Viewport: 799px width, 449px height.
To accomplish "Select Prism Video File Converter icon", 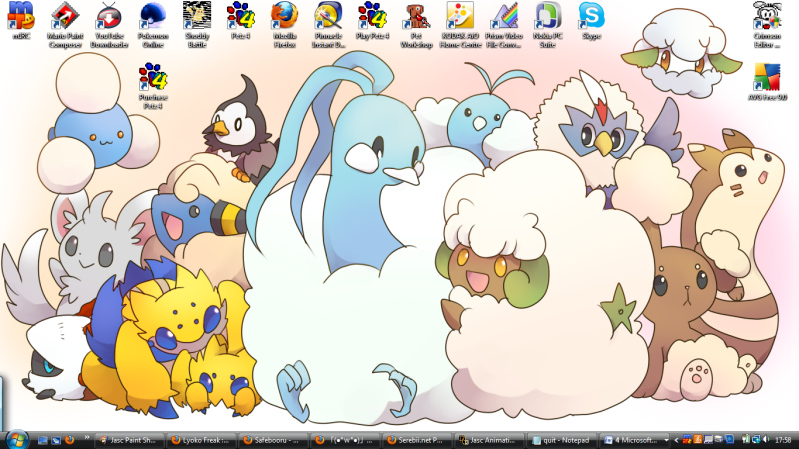I will pos(504,25).
